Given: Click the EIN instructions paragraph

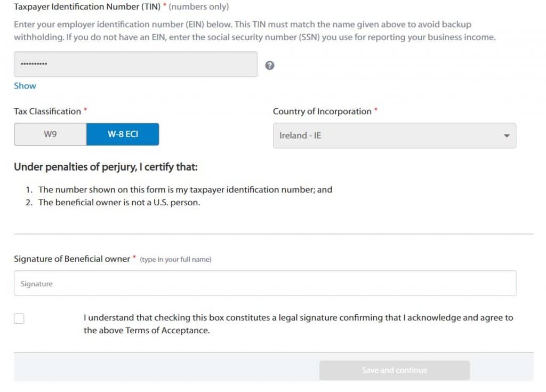Looking at the screenshot, I should [x=254, y=30].
